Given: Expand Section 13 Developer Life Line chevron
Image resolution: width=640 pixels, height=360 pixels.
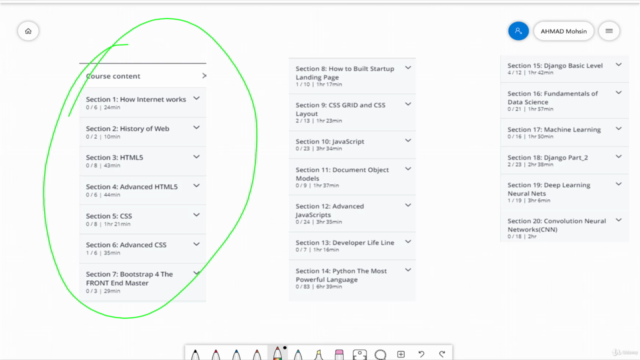Looking at the screenshot, I should pyautogui.click(x=408, y=241).
